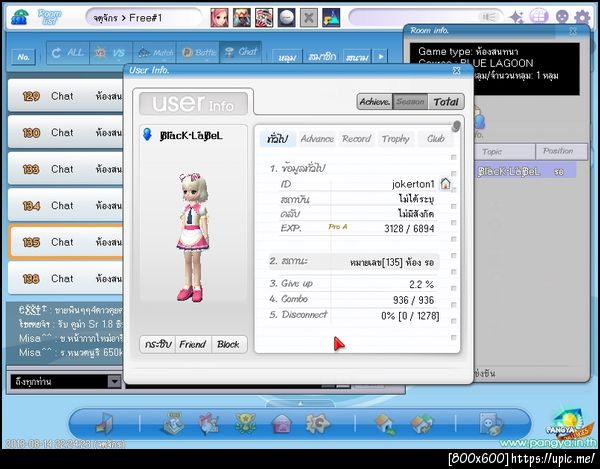The height and width of the screenshot is (469, 600).
Task: Click the mountain course item icon
Action: click(331, 18)
